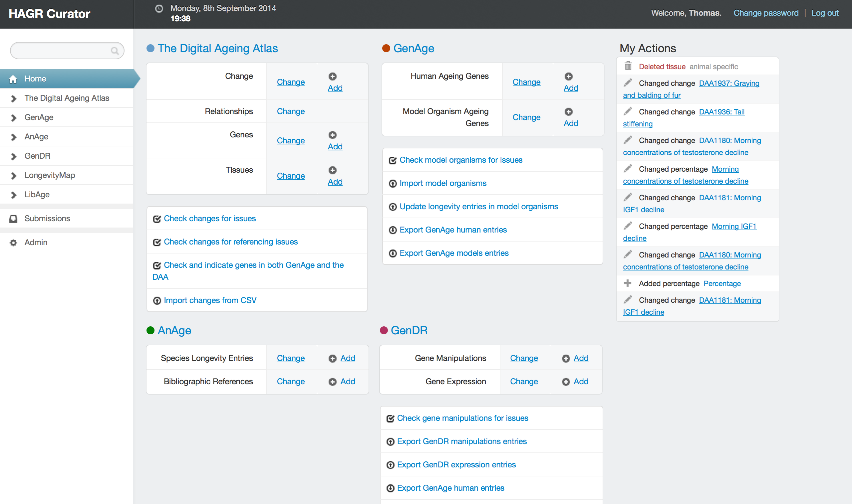Image resolution: width=852 pixels, height=504 pixels.
Task: Click the Log out link
Action: pos(824,13)
